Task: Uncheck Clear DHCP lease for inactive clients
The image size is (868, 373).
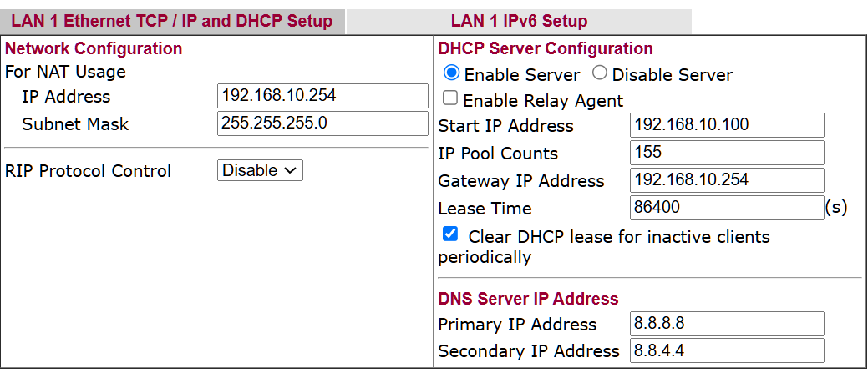Action: pyautogui.click(x=450, y=234)
